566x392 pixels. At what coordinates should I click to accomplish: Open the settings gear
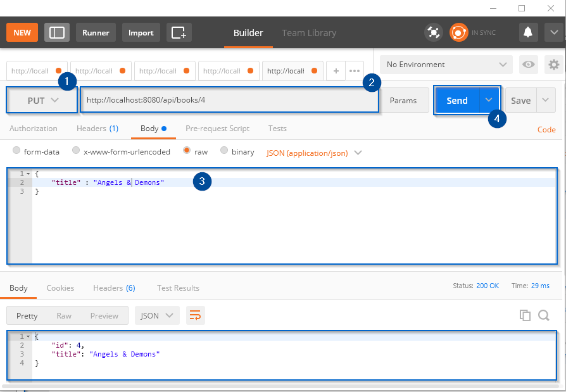click(x=553, y=64)
